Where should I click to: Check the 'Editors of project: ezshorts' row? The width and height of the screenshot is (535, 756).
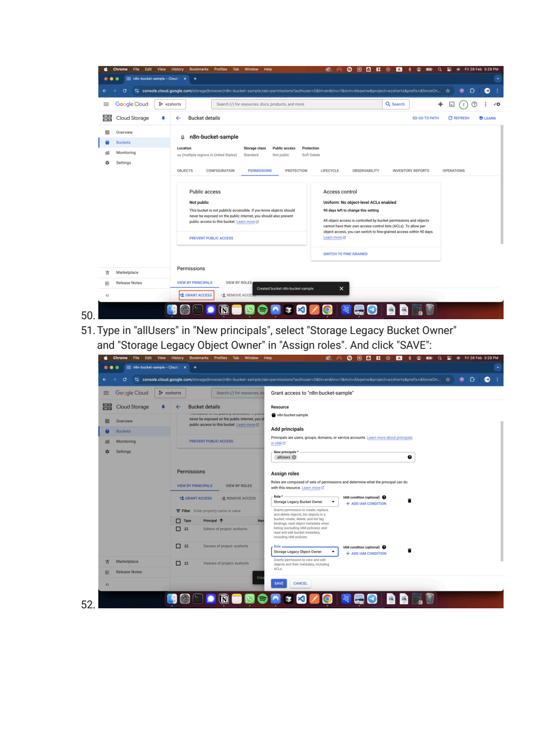(178, 529)
